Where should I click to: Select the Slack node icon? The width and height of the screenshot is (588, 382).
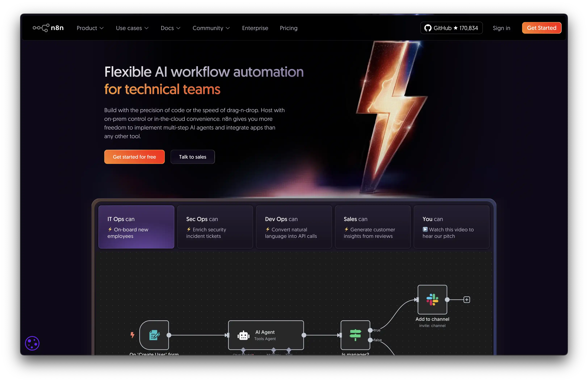pos(432,300)
